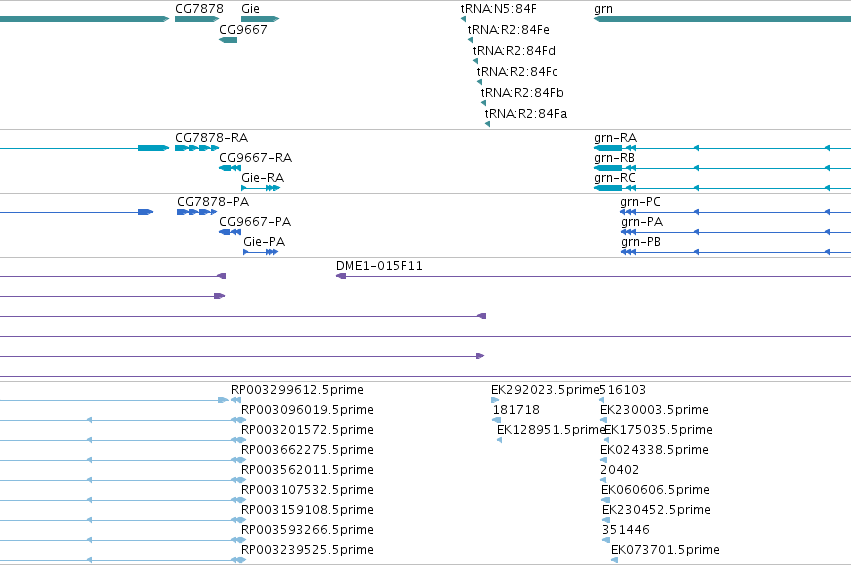
Task: Select the EK230003.5prime EST label
Action: pyautogui.click(x=655, y=410)
